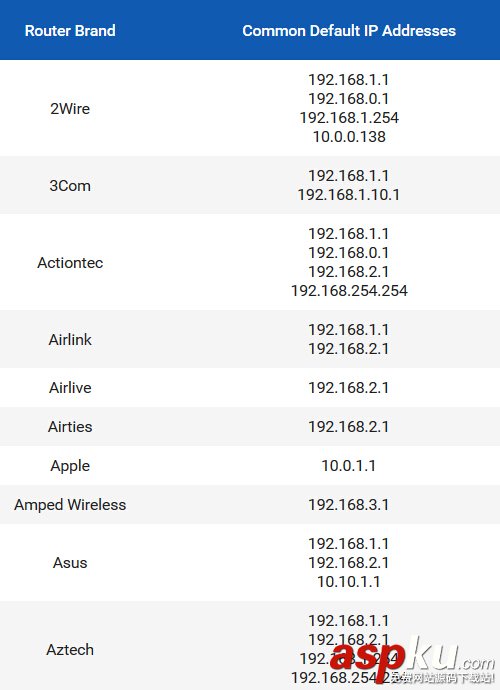Select the Actiontec brand cell
The height and width of the screenshot is (690, 500).
[x=70, y=262]
